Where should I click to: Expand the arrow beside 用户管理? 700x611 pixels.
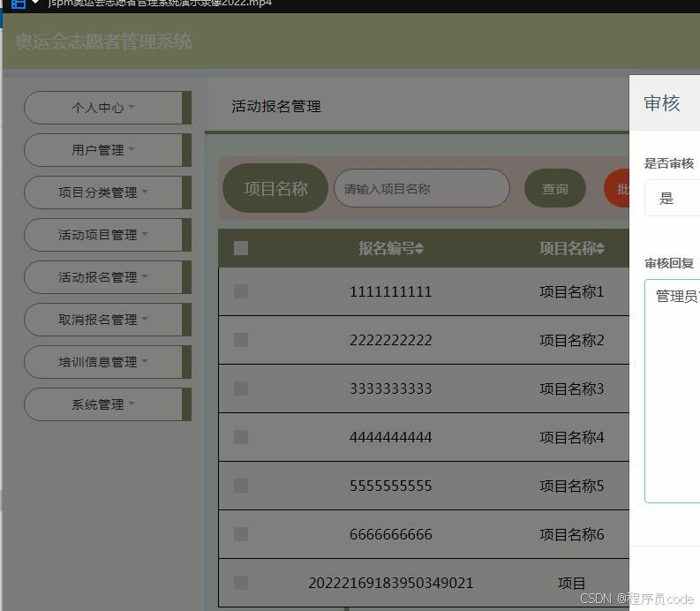click(132, 149)
